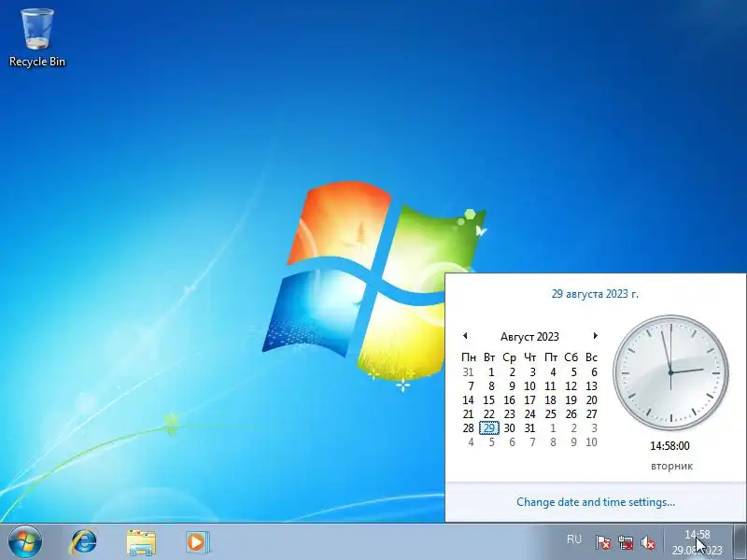Image resolution: width=747 pixels, height=560 pixels.
Task: Select August 11 in the calendar
Action: click(550, 386)
